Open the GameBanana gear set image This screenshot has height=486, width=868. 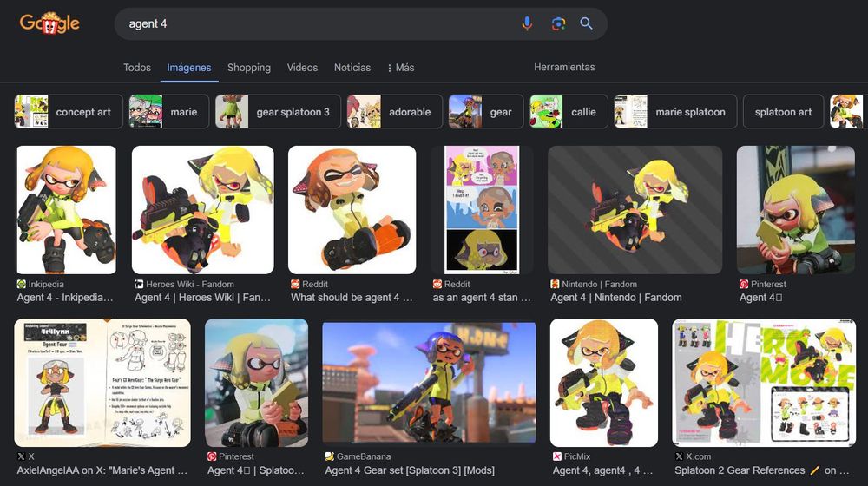(x=429, y=383)
